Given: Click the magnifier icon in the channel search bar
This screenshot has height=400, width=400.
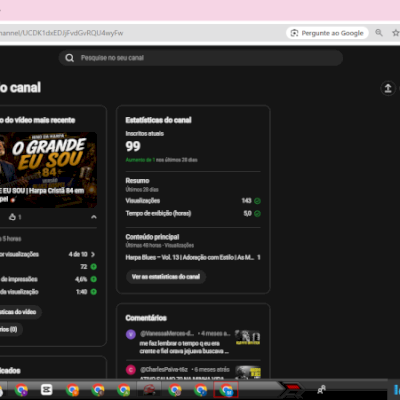Looking at the screenshot, I should 69,58.
